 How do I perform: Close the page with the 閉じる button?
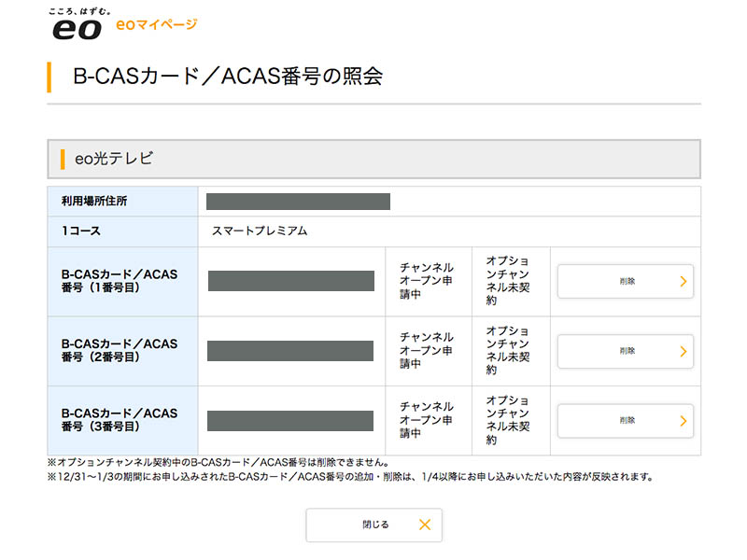[x=373, y=525]
